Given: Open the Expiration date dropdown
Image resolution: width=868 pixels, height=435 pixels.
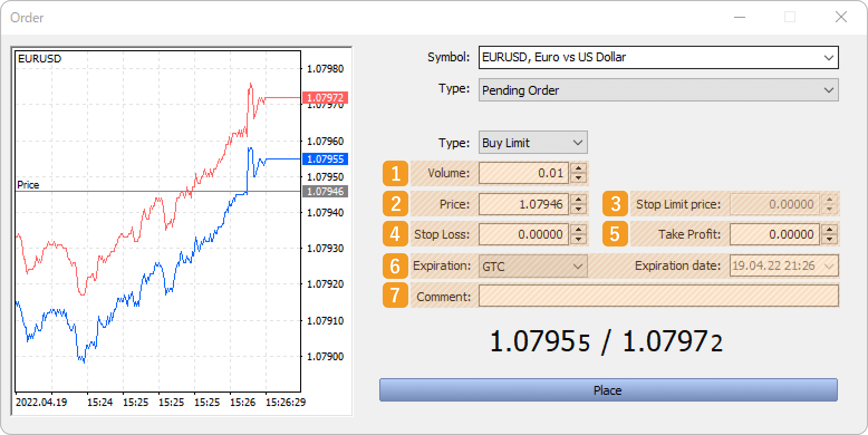Looking at the screenshot, I should tap(784, 266).
